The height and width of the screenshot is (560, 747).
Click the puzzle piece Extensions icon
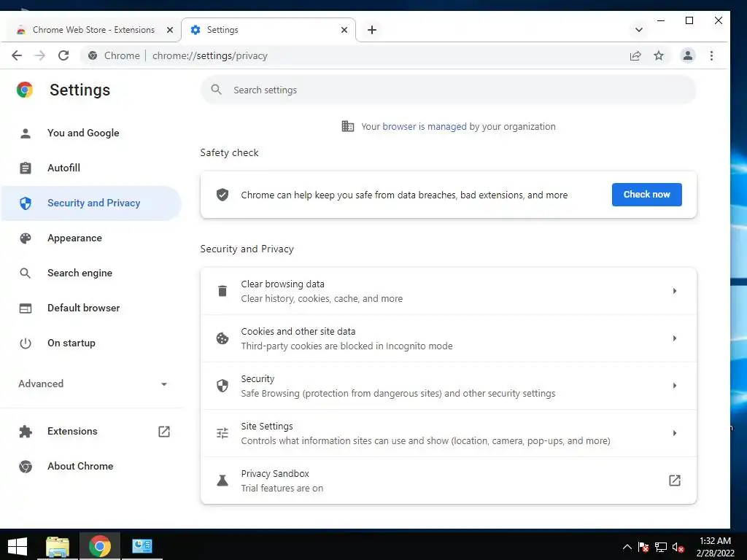coord(26,432)
